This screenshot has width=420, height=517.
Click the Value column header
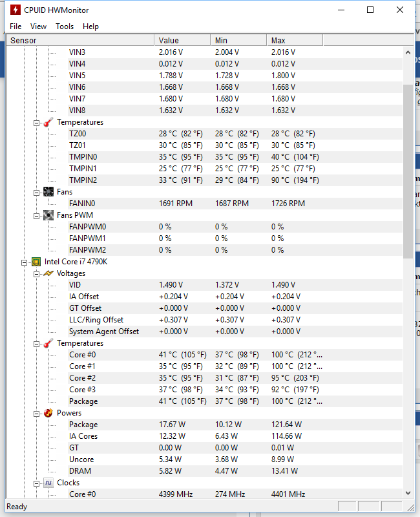pyautogui.click(x=182, y=40)
